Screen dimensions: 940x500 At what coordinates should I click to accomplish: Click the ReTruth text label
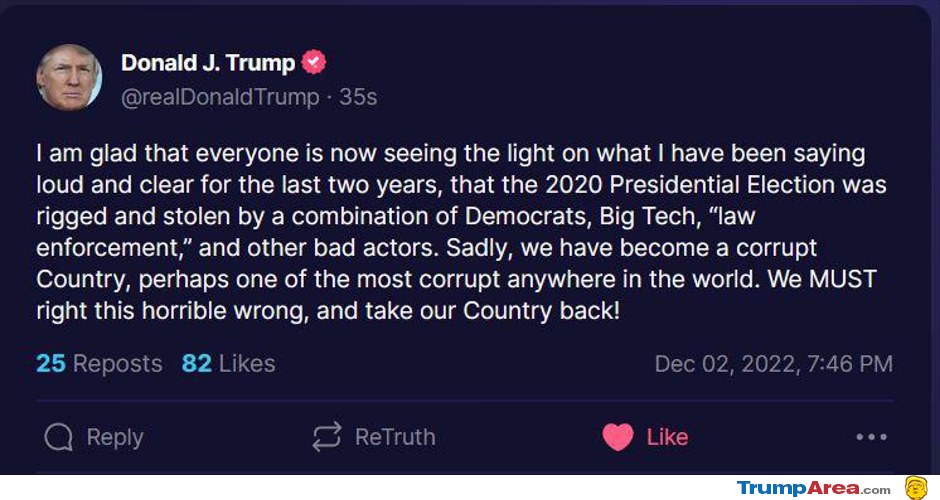coord(395,437)
